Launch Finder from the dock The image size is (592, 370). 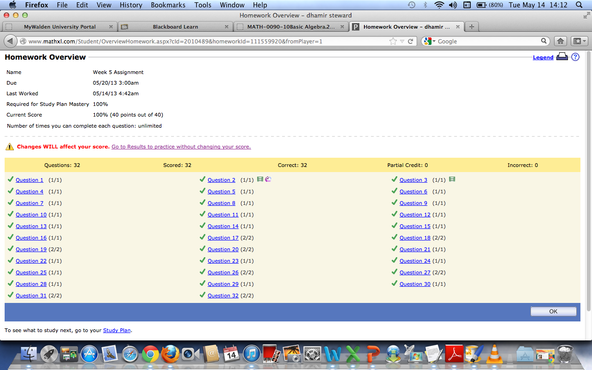tap(29, 354)
